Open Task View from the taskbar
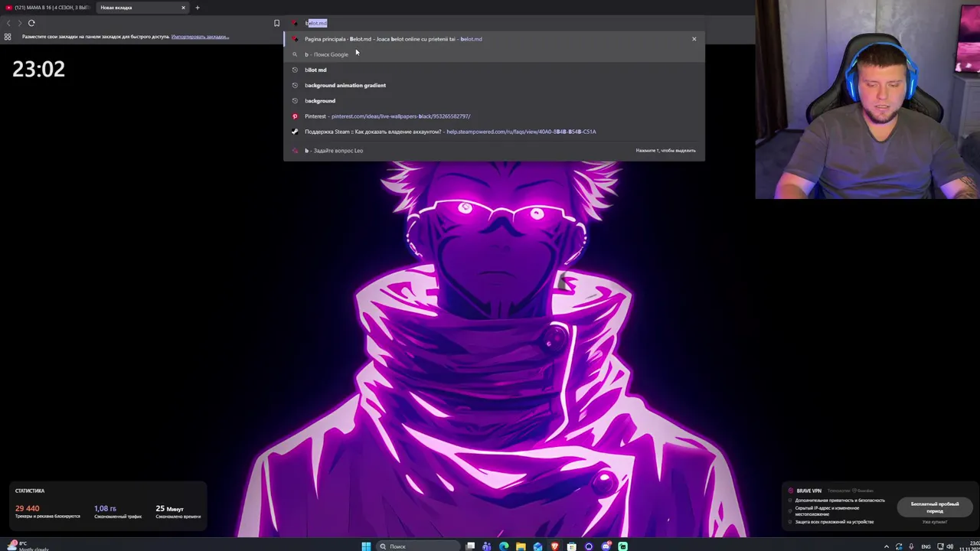Image resolution: width=980 pixels, height=551 pixels. [x=470, y=546]
